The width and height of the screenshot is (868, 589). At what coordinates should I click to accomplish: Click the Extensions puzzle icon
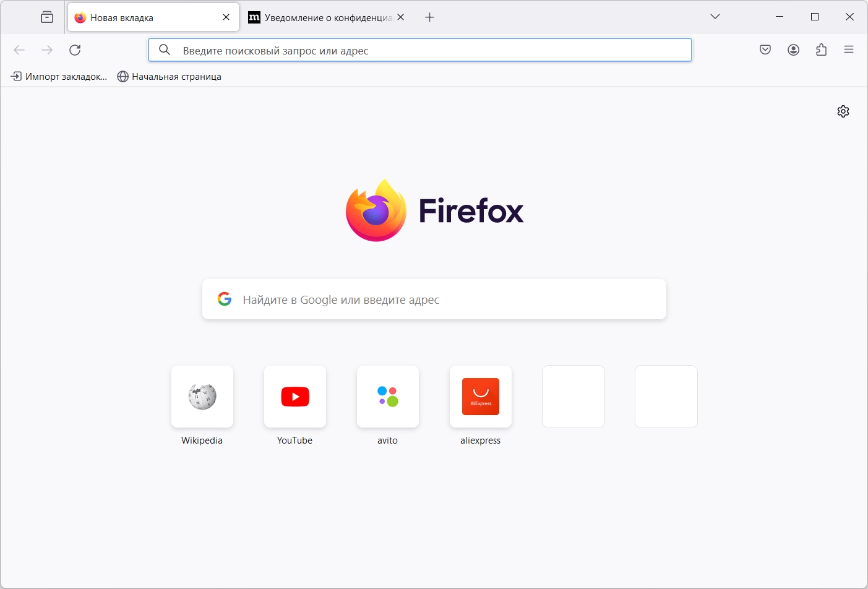click(821, 49)
